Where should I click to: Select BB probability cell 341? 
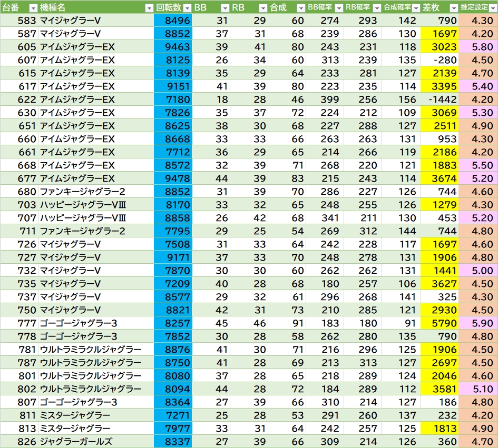pyautogui.click(x=325, y=217)
